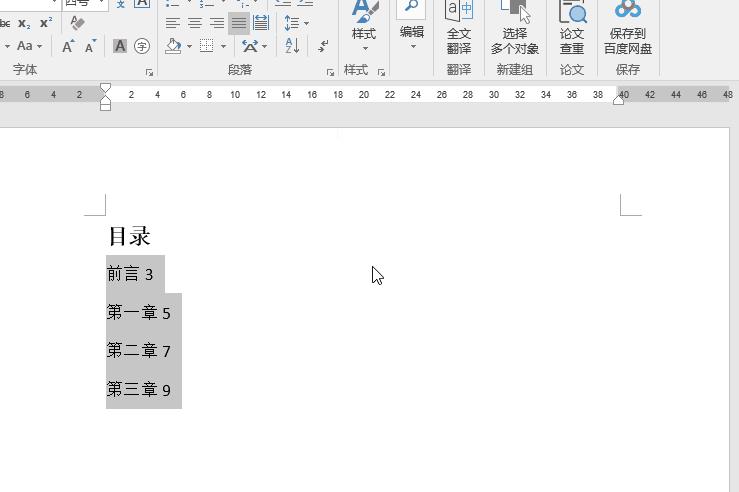Open the 段落 paragraph dialog launcher
The width and height of the screenshot is (739, 492).
coord(330,73)
